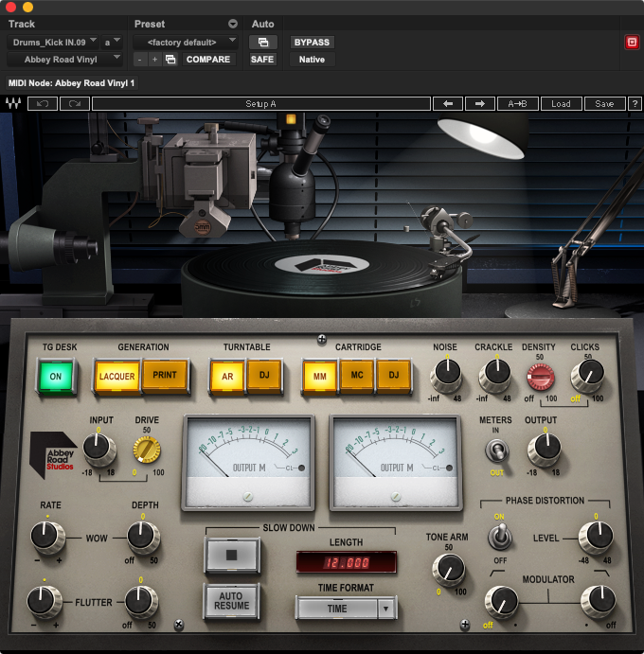Click the Flutter Depth knob
The width and height of the screenshot is (644, 654).
coord(141,601)
